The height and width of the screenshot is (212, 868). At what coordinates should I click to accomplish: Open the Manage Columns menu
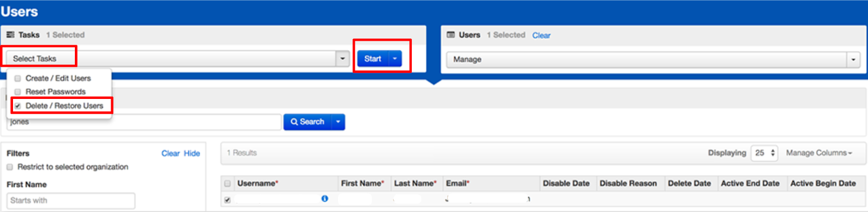tap(819, 153)
